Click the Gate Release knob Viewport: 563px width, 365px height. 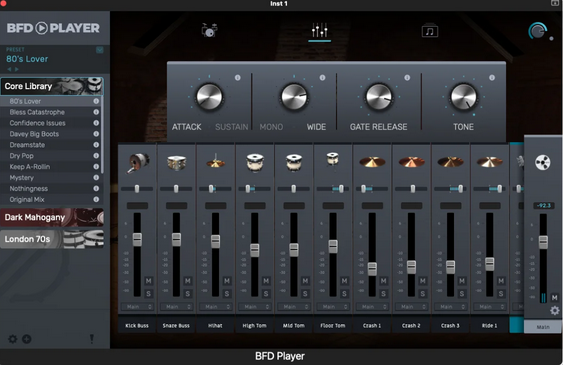(x=379, y=97)
